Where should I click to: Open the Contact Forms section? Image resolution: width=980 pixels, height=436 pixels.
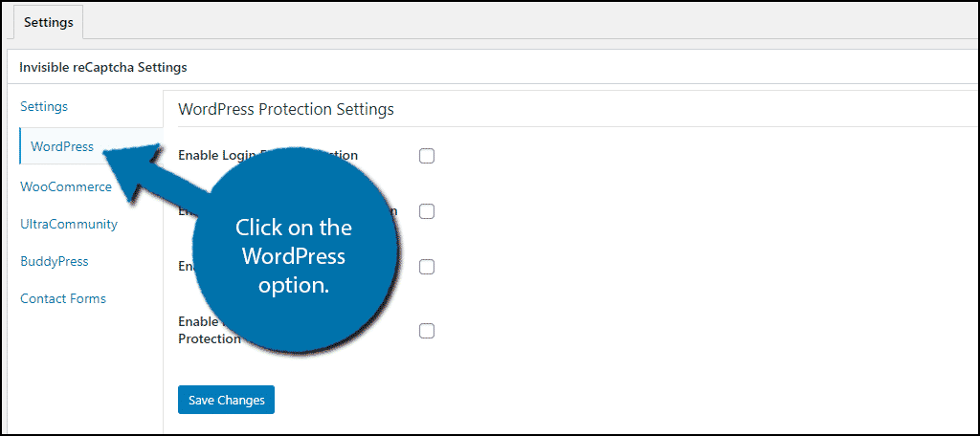point(63,298)
